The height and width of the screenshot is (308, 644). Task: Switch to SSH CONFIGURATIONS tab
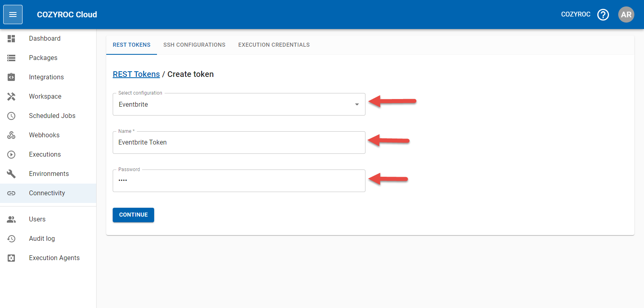tap(194, 45)
